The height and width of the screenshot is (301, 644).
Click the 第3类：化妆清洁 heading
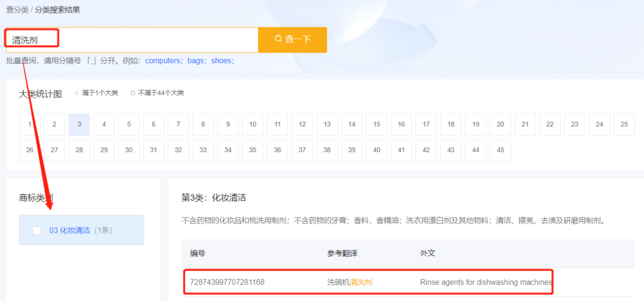(213, 198)
